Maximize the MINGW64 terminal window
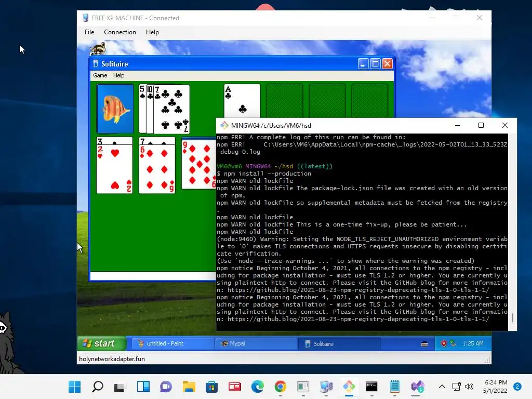 click(x=481, y=125)
